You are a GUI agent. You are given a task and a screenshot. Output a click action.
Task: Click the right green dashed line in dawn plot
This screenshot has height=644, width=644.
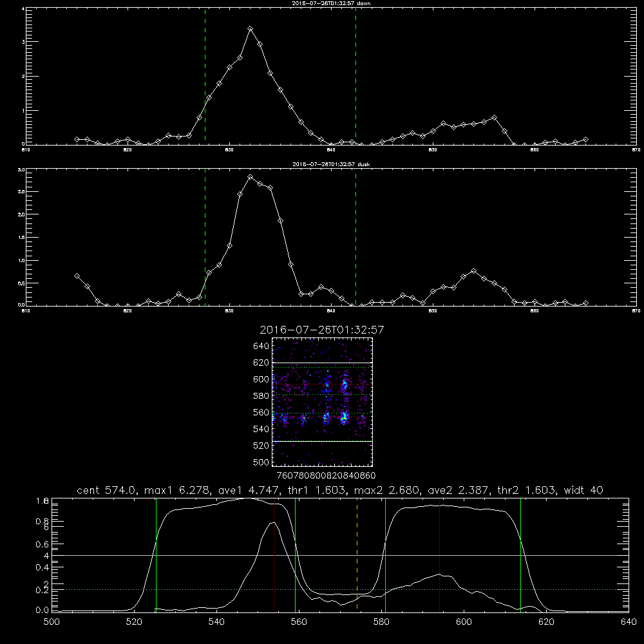coord(355,77)
